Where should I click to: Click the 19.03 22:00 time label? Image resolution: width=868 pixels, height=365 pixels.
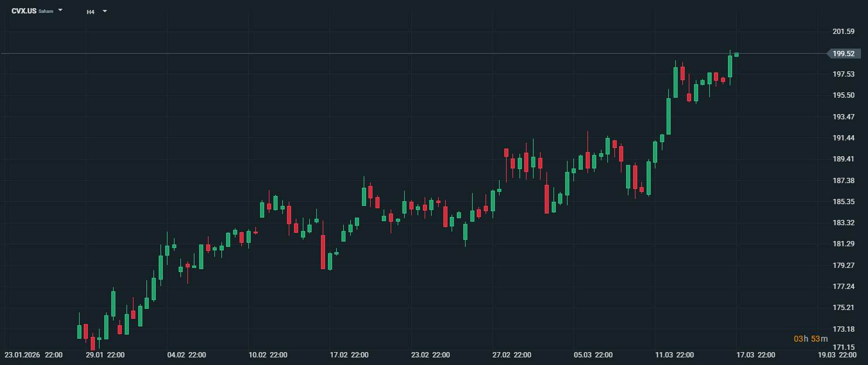tap(838, 355)
